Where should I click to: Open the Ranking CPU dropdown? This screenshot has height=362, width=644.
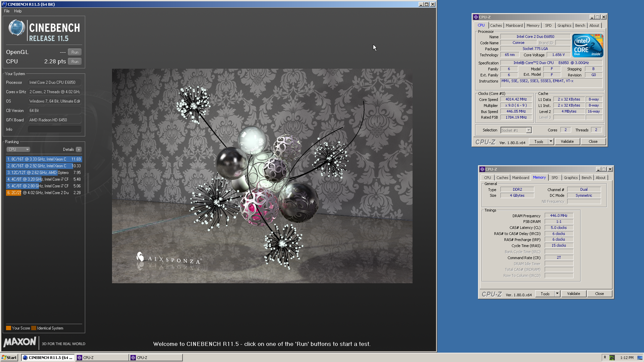[x=18, y=149]
